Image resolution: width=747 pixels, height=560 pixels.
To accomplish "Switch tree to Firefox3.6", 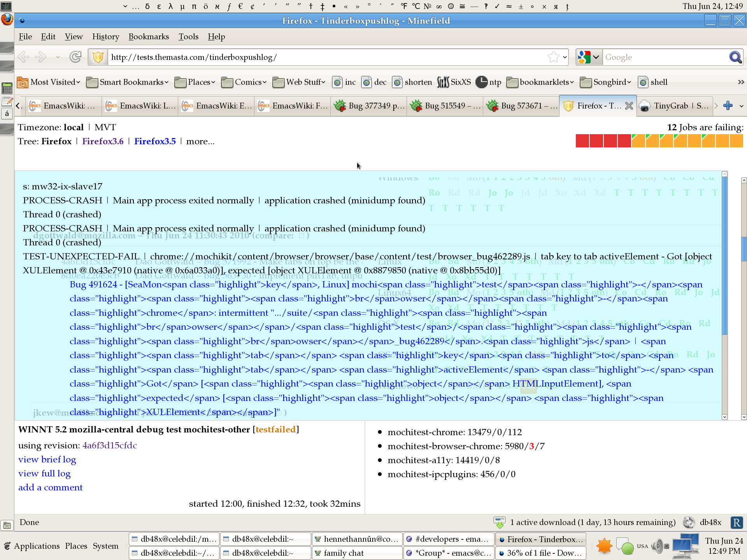I will (x=103, y=141).
